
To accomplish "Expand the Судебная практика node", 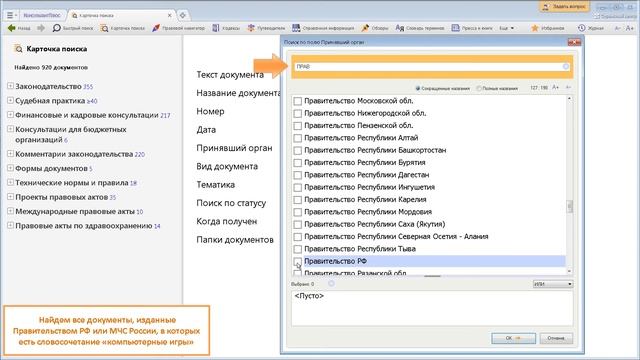I will tap(10, 100).
